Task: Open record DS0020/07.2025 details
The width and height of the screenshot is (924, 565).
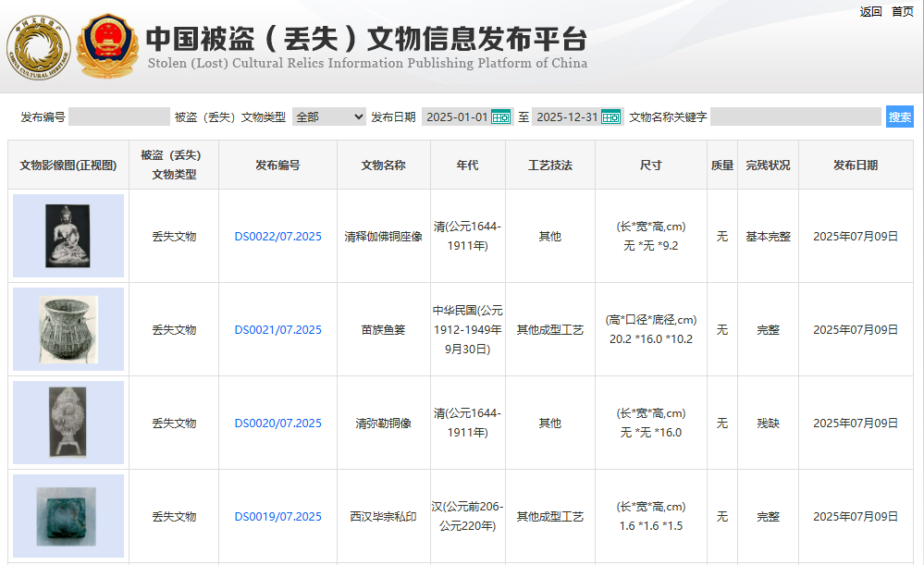Action: [x=277, y=423]
